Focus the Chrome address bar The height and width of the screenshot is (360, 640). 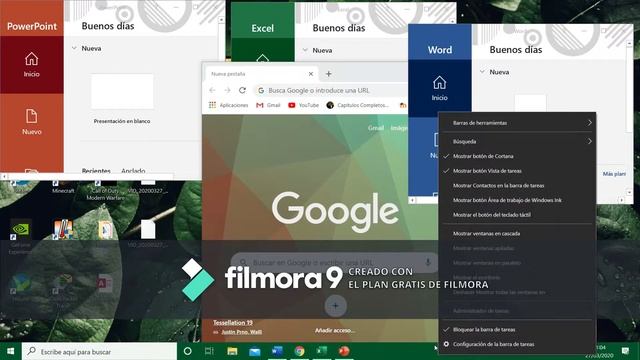331,90
